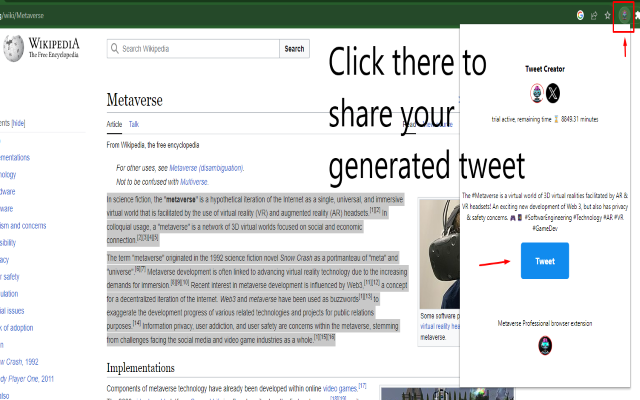This screenshot has height=400, width=640.
Task: Open the Multiverse link
Action: tap(194, 182)
